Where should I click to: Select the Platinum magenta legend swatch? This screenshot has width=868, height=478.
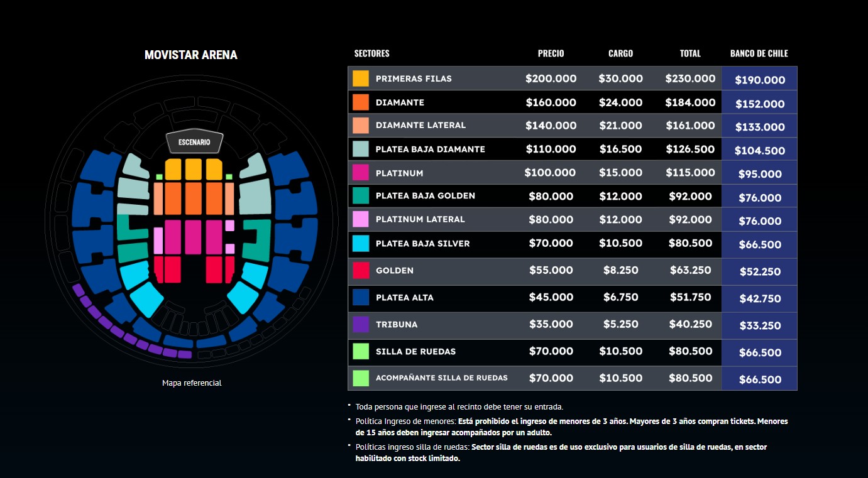click(361, 173)
